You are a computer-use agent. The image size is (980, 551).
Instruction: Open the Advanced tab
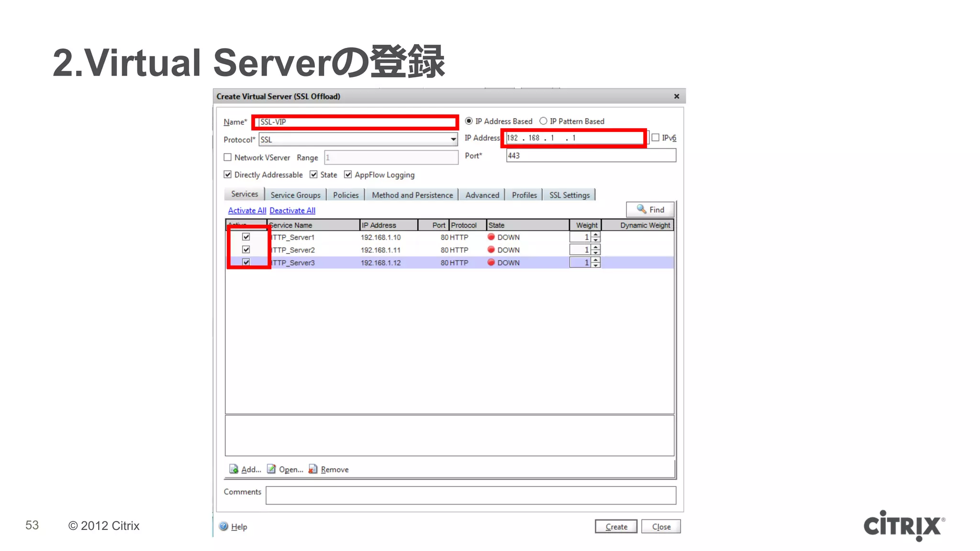(x=482, y=195)
